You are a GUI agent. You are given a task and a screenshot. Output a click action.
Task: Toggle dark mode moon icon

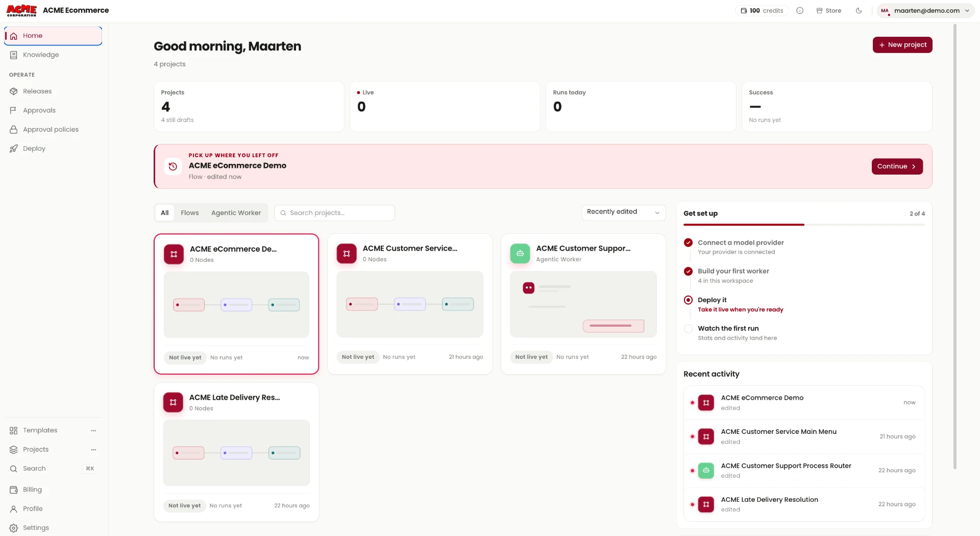click(x=859, y=10)
